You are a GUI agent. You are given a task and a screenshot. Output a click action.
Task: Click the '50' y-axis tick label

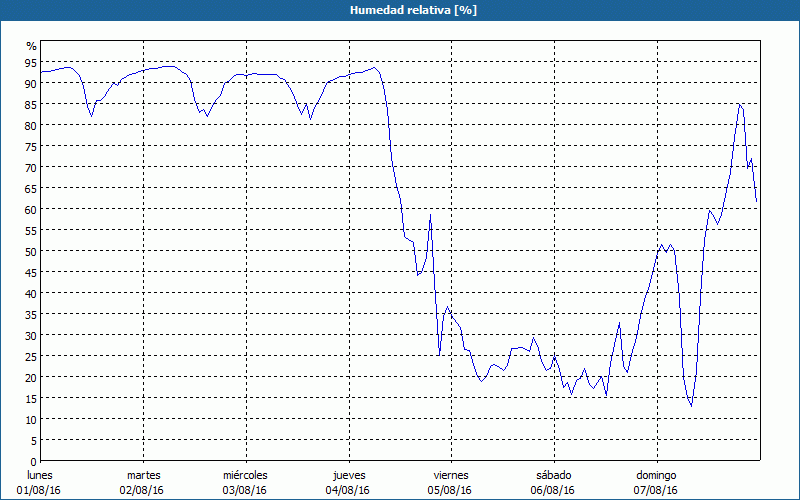coord(31,251)
